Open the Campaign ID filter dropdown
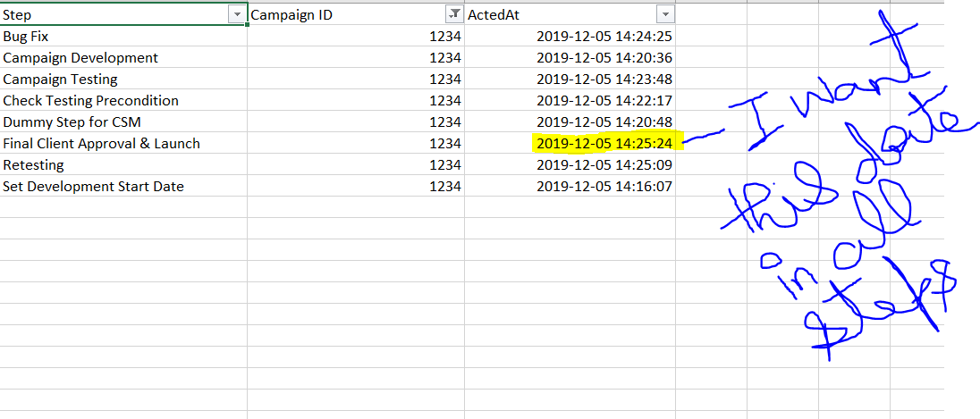980x419 pixels. coord(454,14)
